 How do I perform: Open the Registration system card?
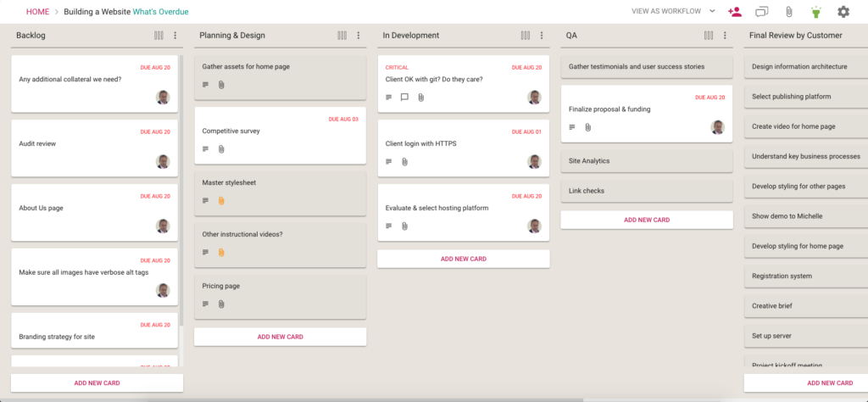[806, 276]
